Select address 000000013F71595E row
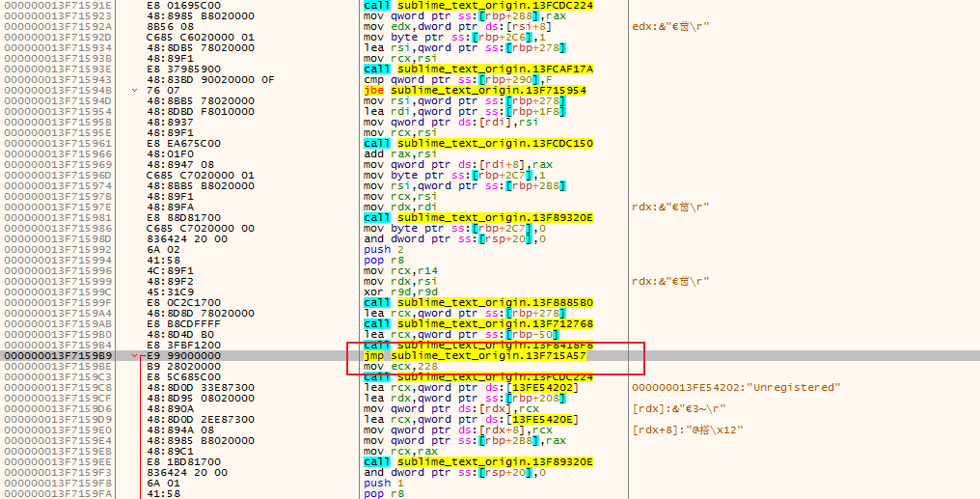This screenshot has height=499, width=980. pyautogui.click(x=58, y=133)
